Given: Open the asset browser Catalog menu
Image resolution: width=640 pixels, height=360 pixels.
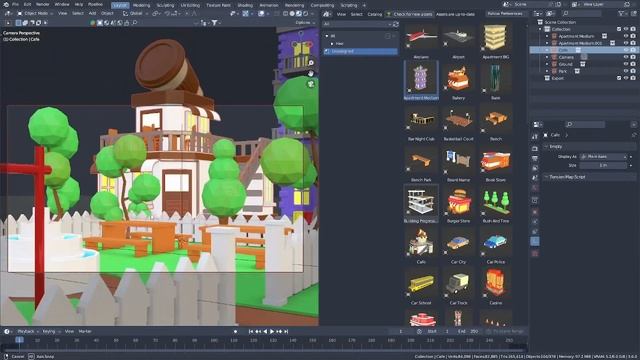Looking at the screenshot, I should pyautogui.click(x=375, y=14).
